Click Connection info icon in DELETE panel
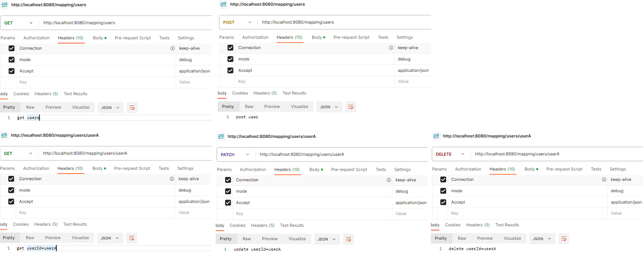 [x=604, y=180]
